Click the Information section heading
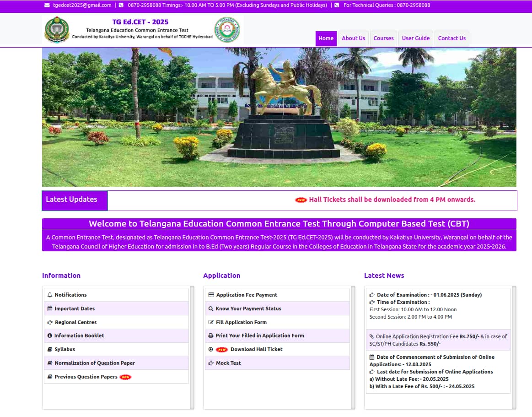 (x=61, y=276)
